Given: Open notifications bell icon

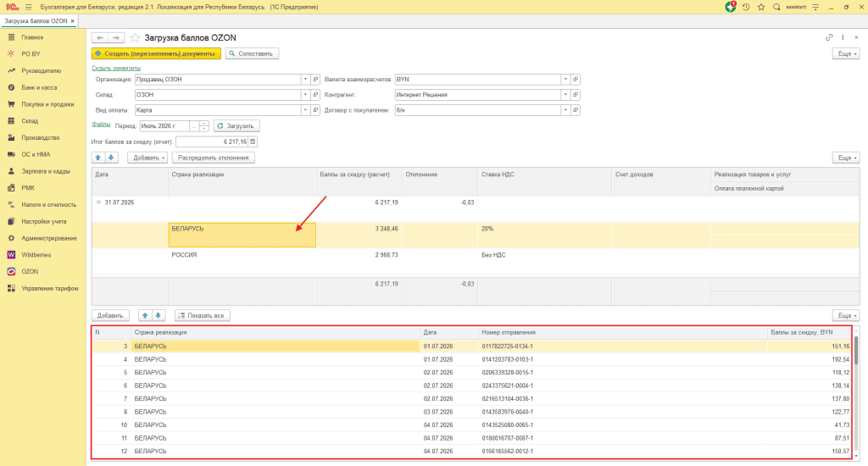Looking at the screenshot, I should tap(731, 7).
